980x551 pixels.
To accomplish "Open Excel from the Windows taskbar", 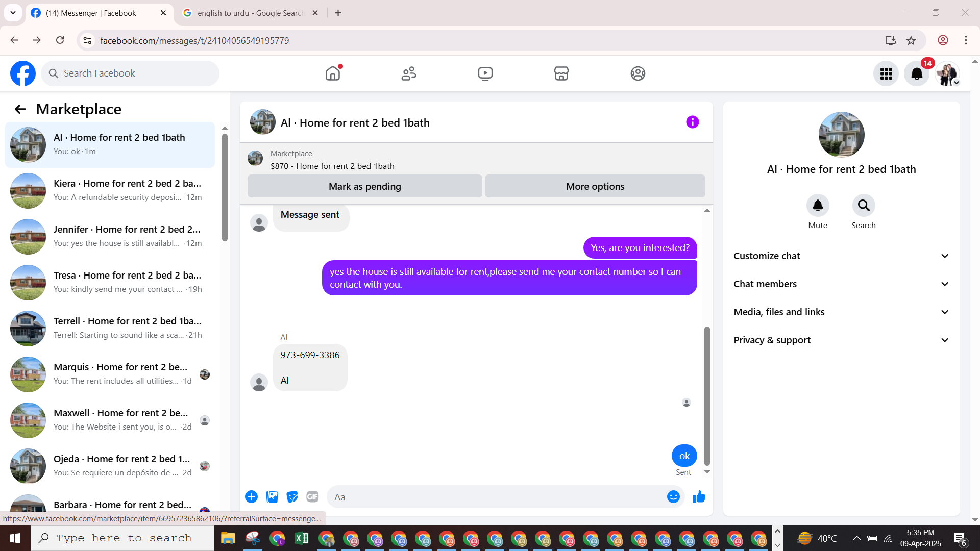I will [302, 538].
